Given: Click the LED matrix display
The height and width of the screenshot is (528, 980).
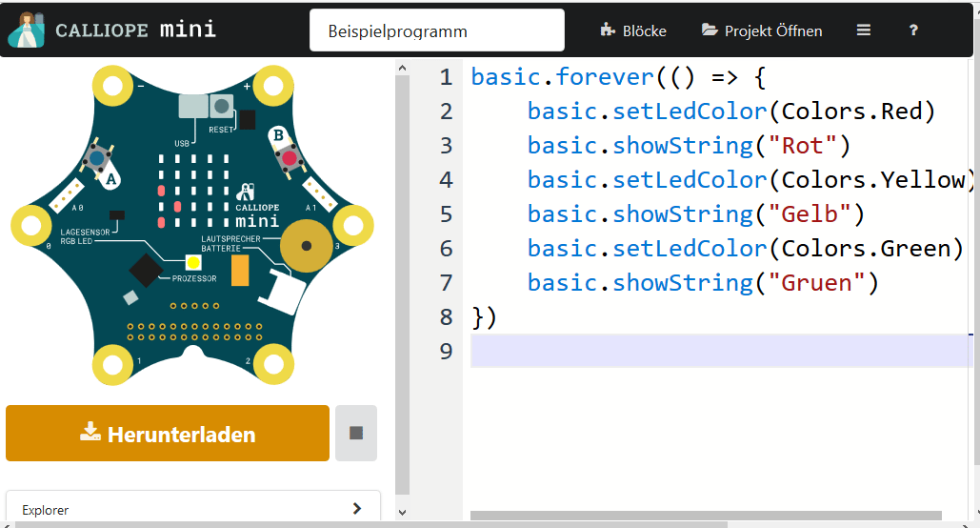Looking at the screenshot, I should coord(193,191).
